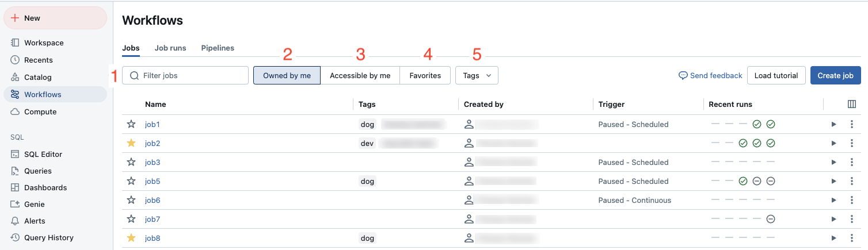Open the New menu in sidebar
Viewport: 868px width, 250px height.
click(55, 18)
